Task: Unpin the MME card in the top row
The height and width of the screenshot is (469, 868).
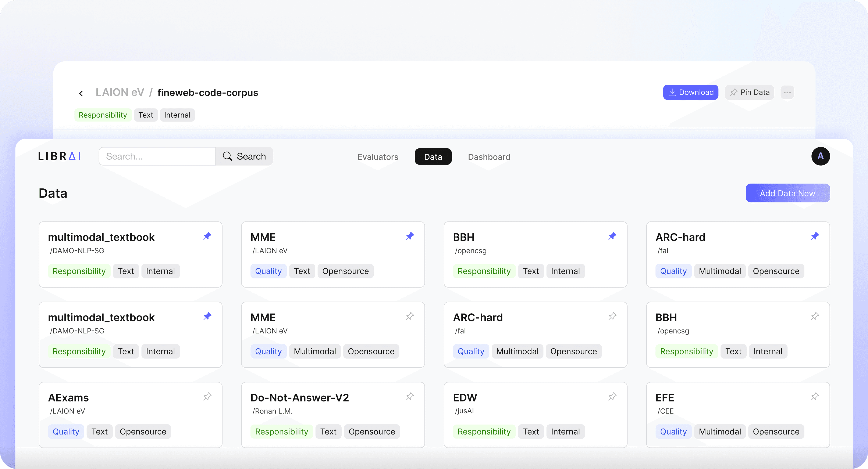Action: click(410, 236)
